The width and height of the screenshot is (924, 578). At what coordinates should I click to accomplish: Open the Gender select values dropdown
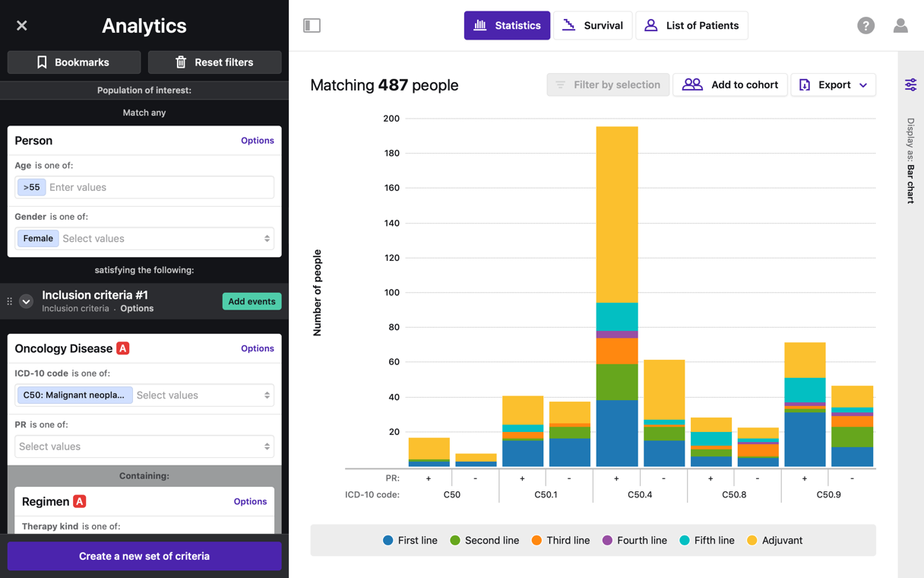point(166,239)
